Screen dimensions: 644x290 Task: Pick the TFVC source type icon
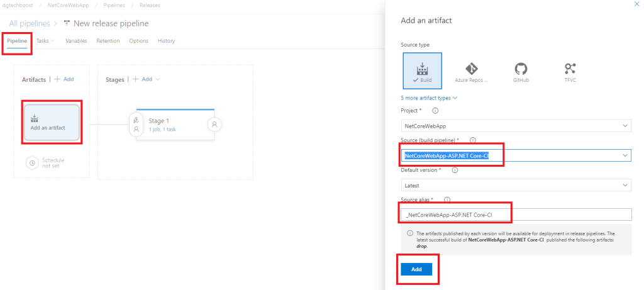[x=570, y=72]
